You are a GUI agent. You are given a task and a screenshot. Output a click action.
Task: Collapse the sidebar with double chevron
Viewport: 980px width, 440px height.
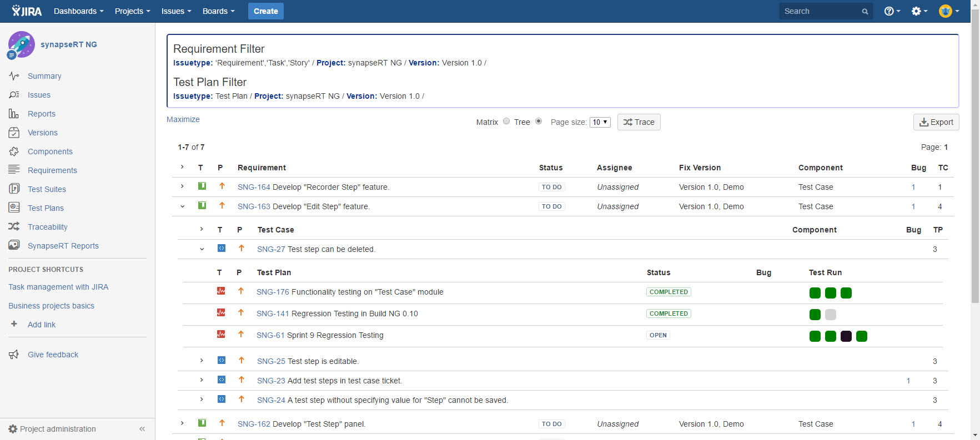coord(142,429)
